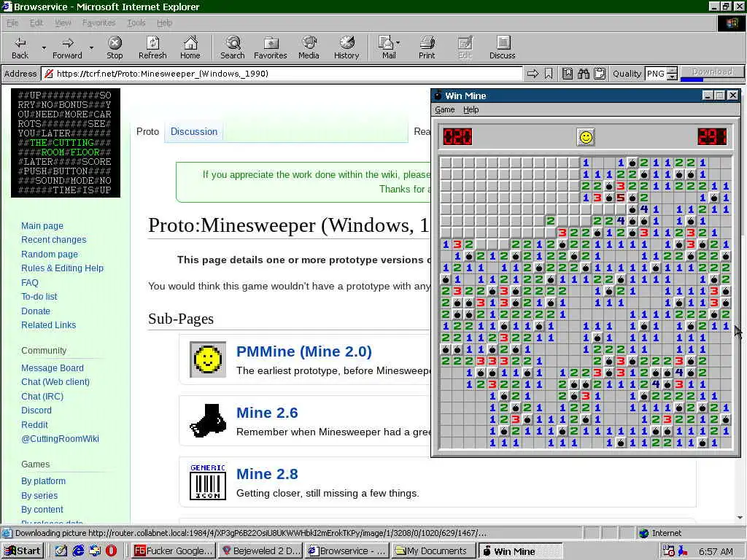Image resolution: width=747 pixels, height=560 pixels.
Task: Click the Discuss toolbar button
Action: coord(502,47)
